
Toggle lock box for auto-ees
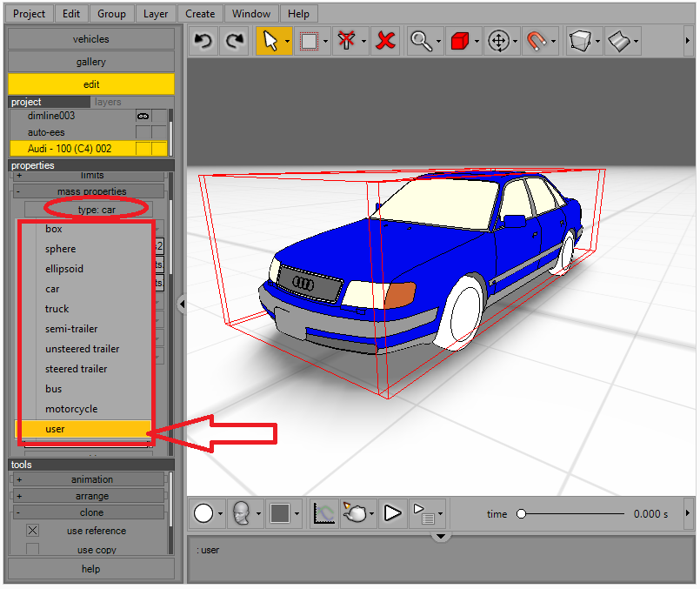click(159, 132)
